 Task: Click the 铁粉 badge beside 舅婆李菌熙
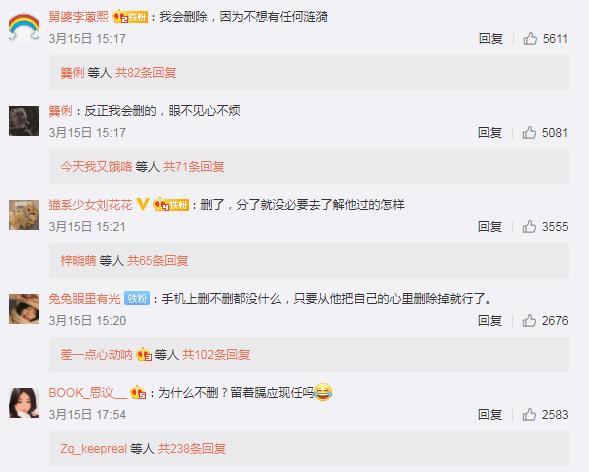131,17
